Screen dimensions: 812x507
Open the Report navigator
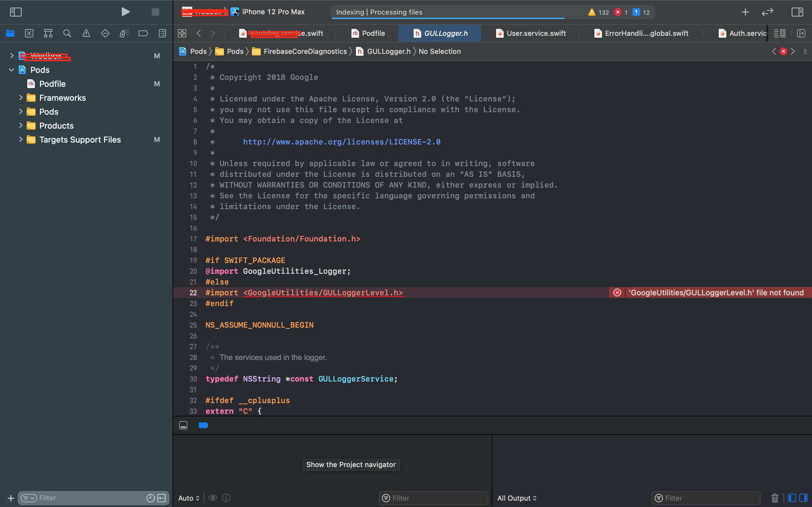pyautogui.click(x=162, y=33)
